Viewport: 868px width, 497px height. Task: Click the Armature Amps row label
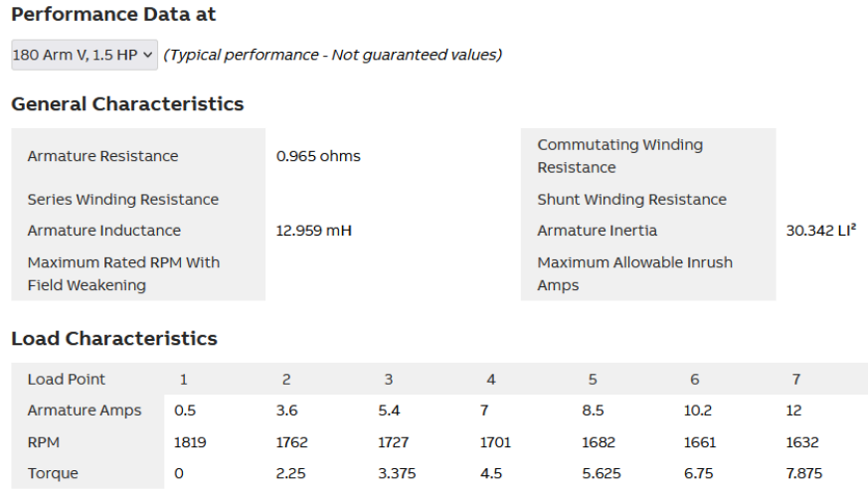coord(84,411)
